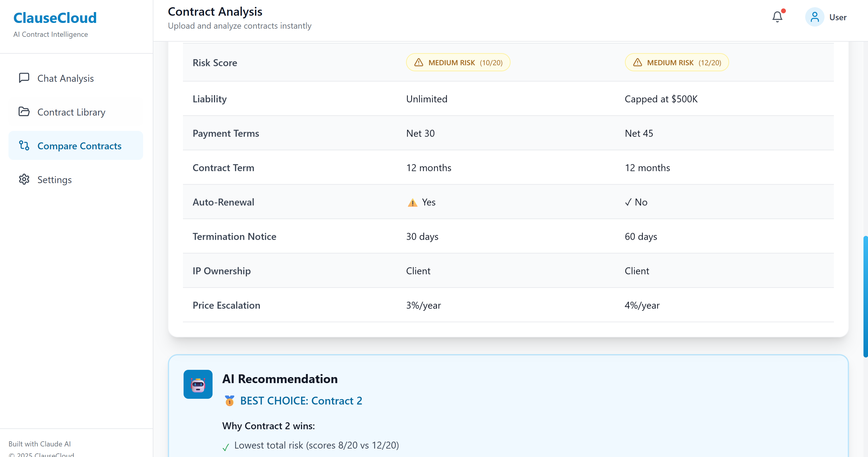
Task: Click the Chat Analysis speech bubble icon
Action: coord(24,78)
